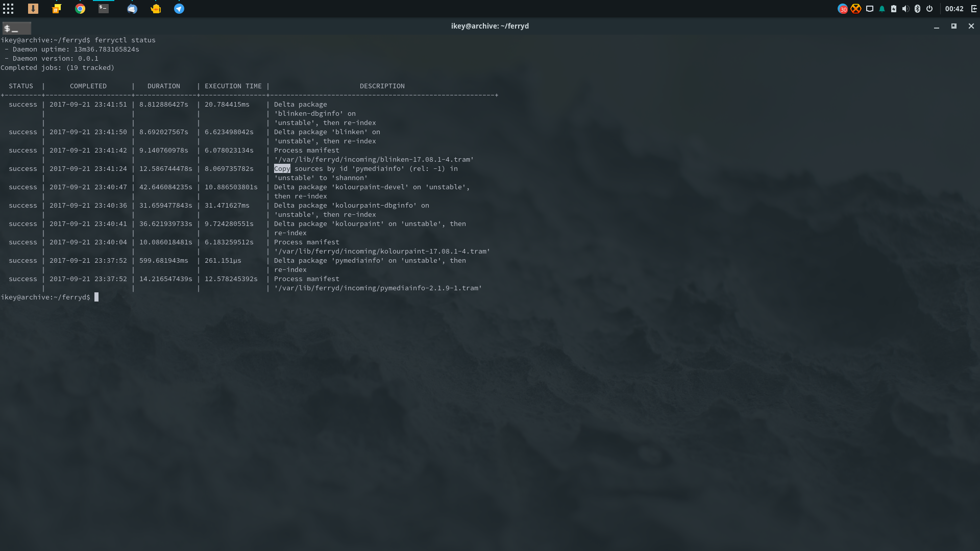The image size is (980, 551).
Task: Click 'Daemon version: 0.0.1' line
Action: (x=52, y=59)
